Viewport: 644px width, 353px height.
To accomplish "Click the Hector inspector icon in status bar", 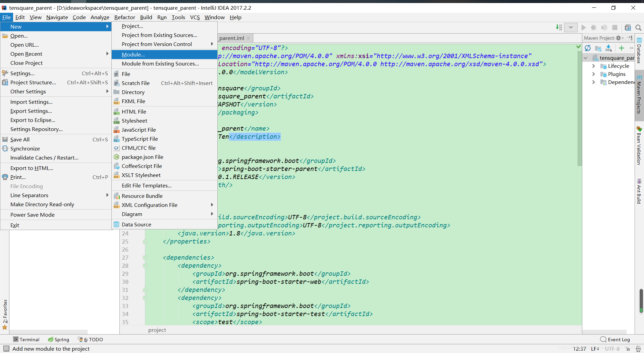I will (638, 349).
